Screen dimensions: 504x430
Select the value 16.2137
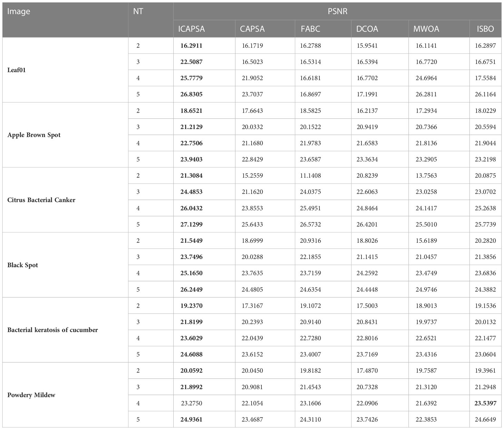pyautogui.click(x=367, y=111)
